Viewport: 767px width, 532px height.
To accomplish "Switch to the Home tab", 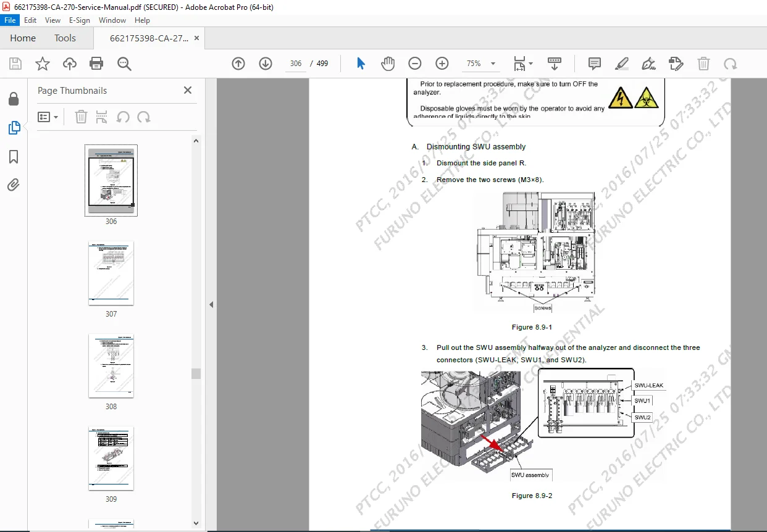I will [23, 38].
